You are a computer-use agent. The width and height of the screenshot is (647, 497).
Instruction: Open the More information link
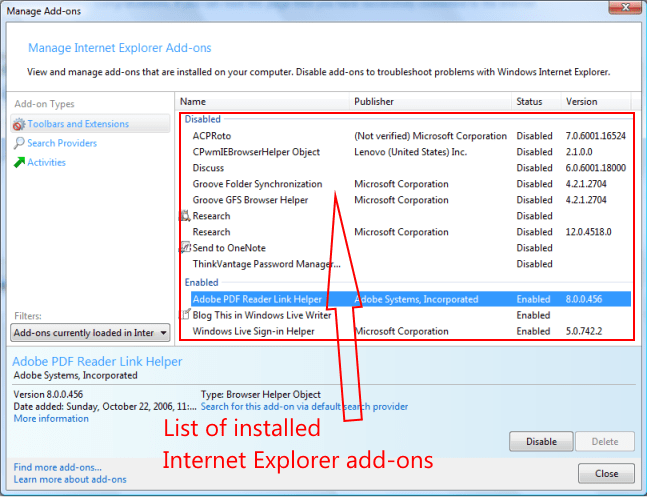(x=51, y=419)
